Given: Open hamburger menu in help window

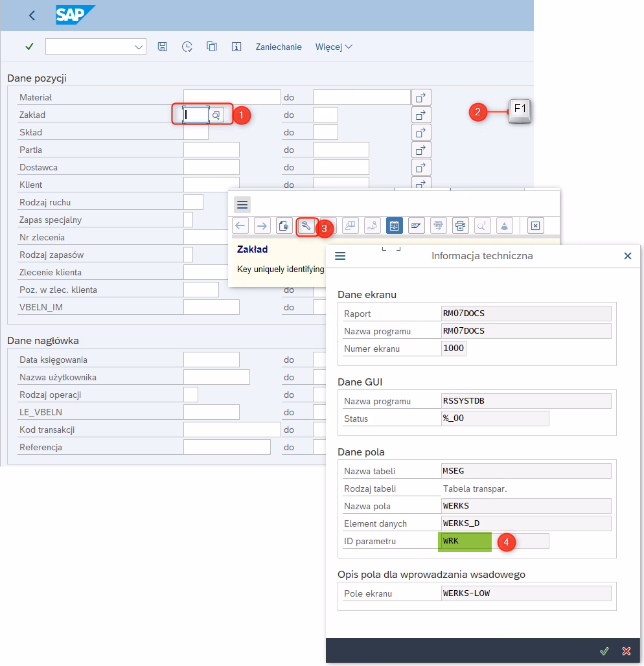Looking at the screenshot, I should pyautogui.click(x=242, y=205).
